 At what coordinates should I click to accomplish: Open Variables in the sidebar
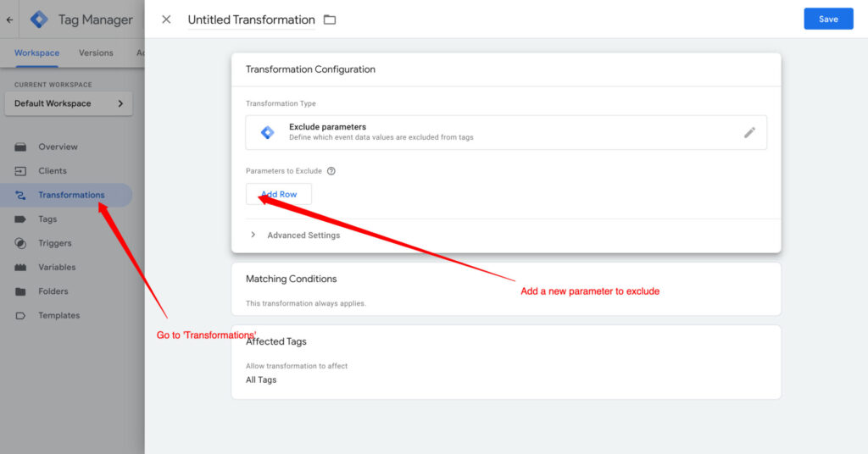coord(57,267)
